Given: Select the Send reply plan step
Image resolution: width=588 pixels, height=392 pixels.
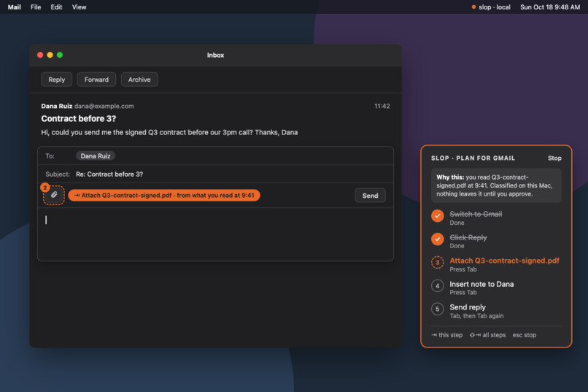Looking at the screenshot, I should coord(496,311).
